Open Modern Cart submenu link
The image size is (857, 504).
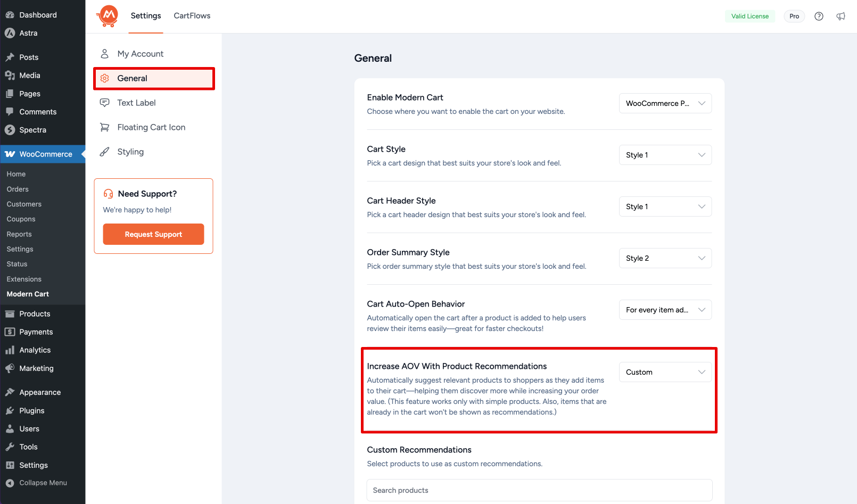click(28, 294)
